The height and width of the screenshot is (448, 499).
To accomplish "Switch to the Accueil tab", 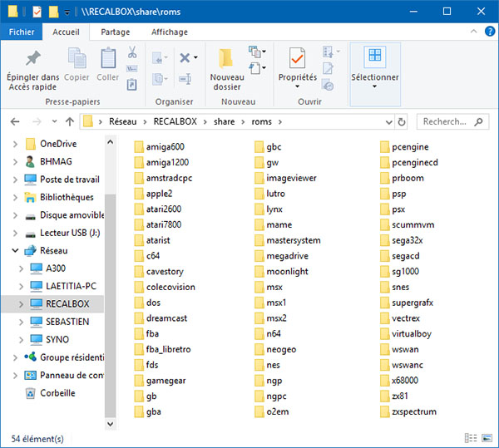I will tap(66, 32).
